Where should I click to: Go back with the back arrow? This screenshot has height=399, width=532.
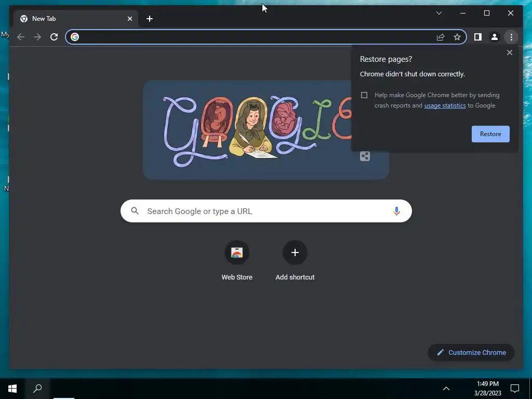[x=21, y=37]
